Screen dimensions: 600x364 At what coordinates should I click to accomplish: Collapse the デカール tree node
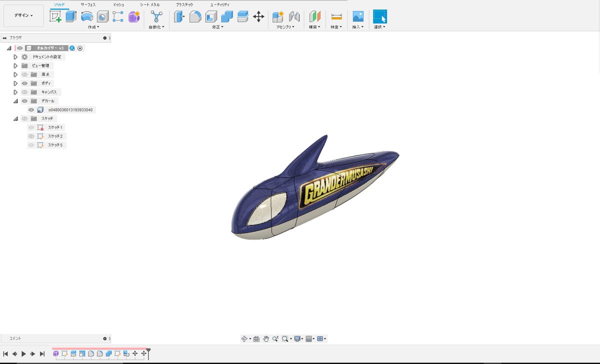click(15, 101)
